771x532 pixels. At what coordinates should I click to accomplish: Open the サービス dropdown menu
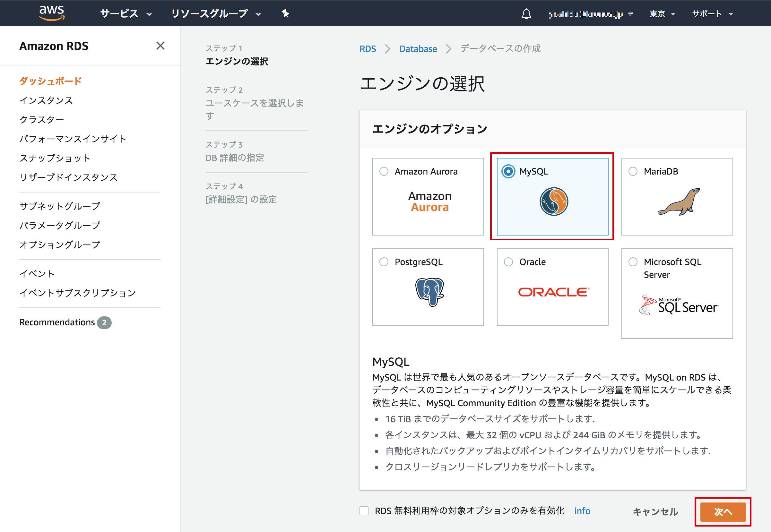pos(126,14)
